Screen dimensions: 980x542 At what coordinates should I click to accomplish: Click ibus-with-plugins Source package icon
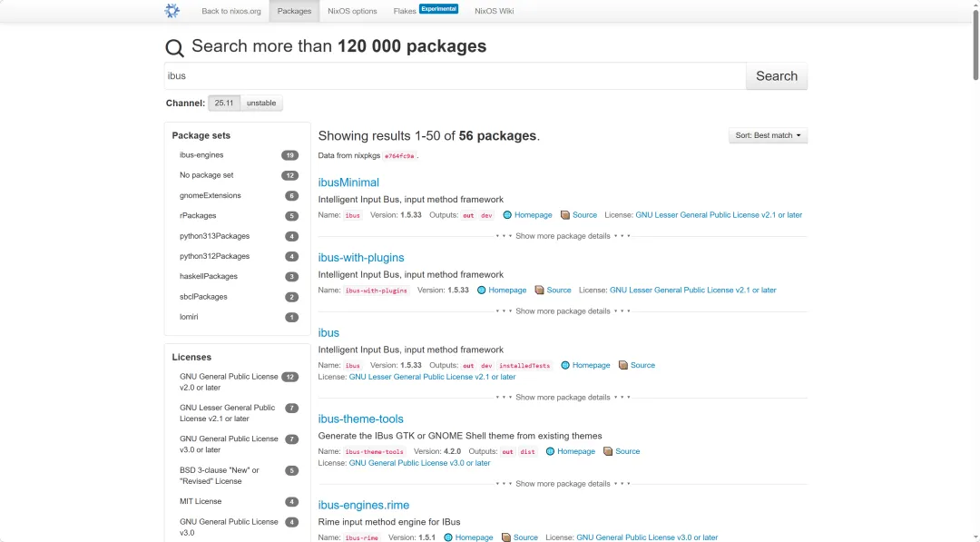coord(540,291)
